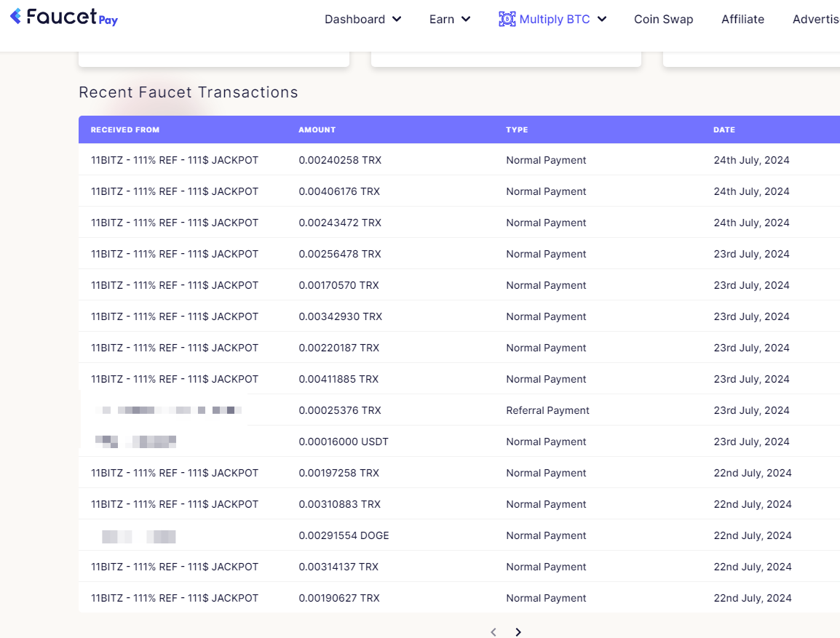Expand the Earn dropdown chevron
The height and width of the screenshot is (638, 840).
[x=466, y=19]
